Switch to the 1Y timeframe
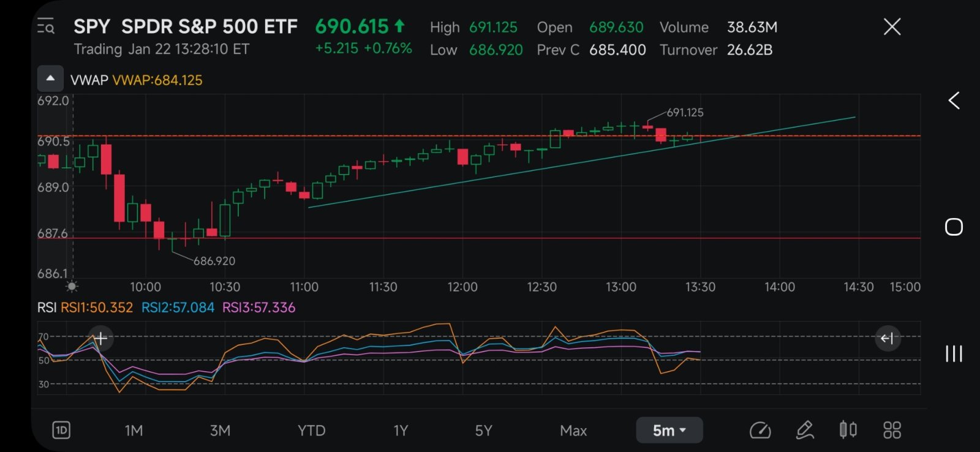The width and height of the screenshot is (980, 452). (401, 431)
